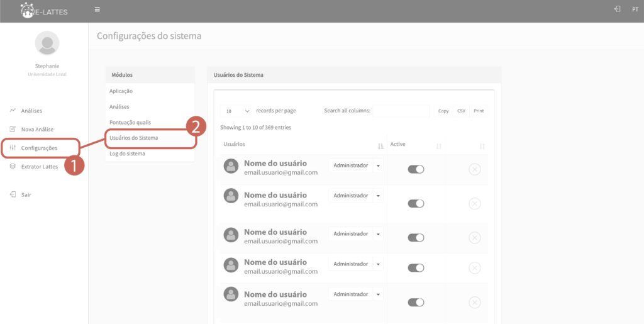
Task: Open Administrador role dropdown for first user
Action: (378, 165)
